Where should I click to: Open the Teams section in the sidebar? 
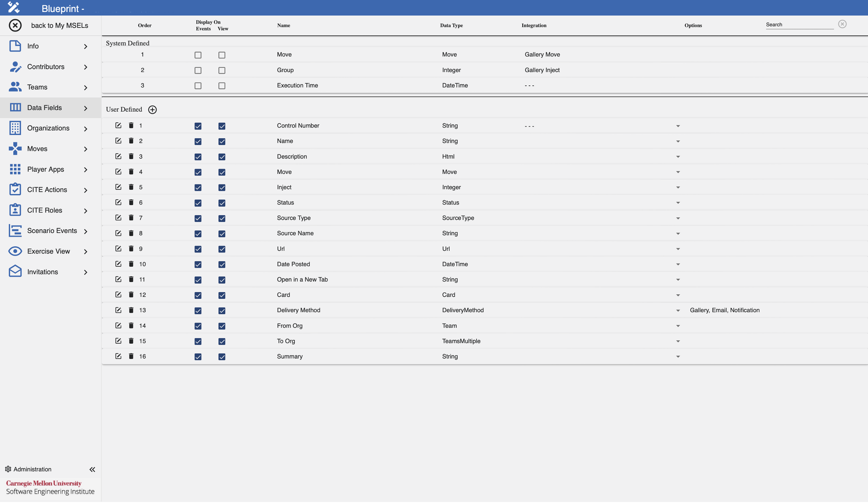click(x=37, y=87)
